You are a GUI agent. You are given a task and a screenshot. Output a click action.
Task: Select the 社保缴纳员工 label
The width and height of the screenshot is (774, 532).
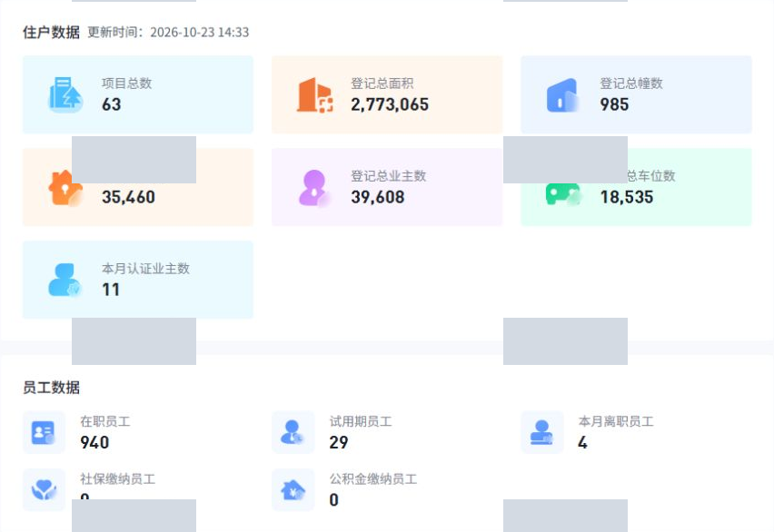pos(118,478)
